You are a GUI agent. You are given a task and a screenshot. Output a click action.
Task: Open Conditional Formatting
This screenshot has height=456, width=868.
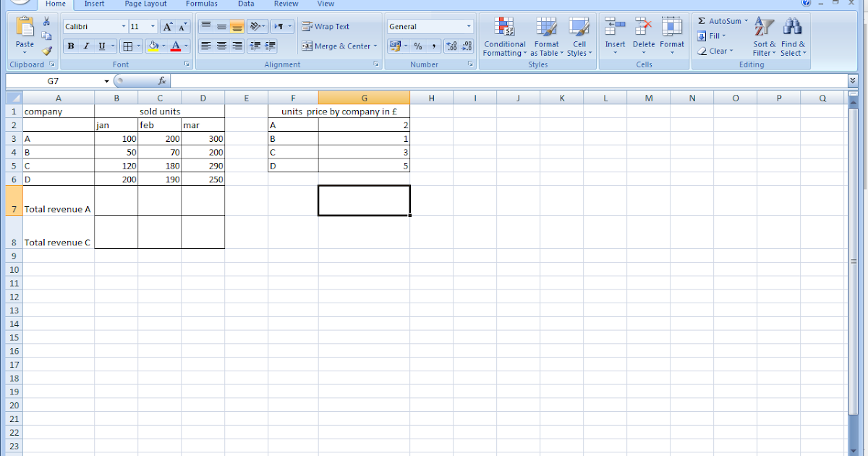coord(504,38)
